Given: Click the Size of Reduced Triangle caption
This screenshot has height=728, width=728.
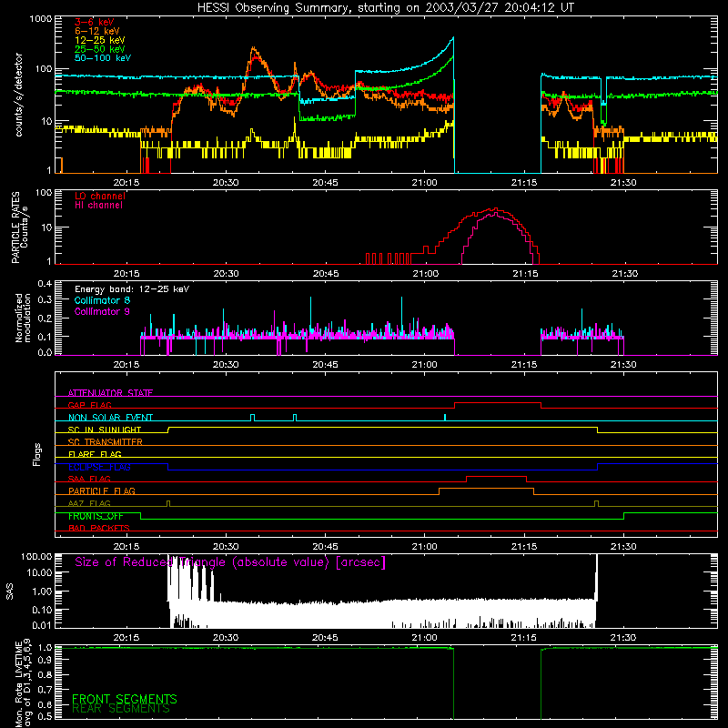Looking at the screenshot, I should (230, 562).
